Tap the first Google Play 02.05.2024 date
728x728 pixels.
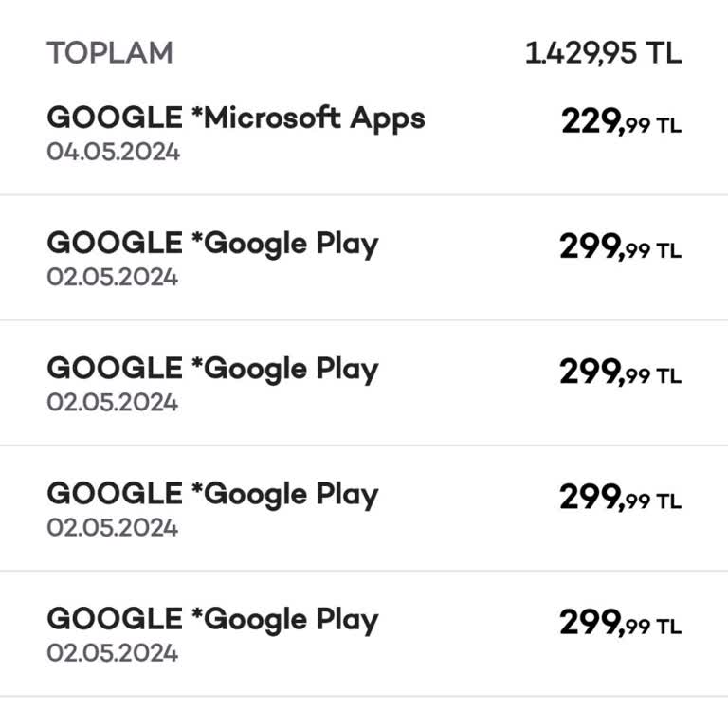coord(113,277)
